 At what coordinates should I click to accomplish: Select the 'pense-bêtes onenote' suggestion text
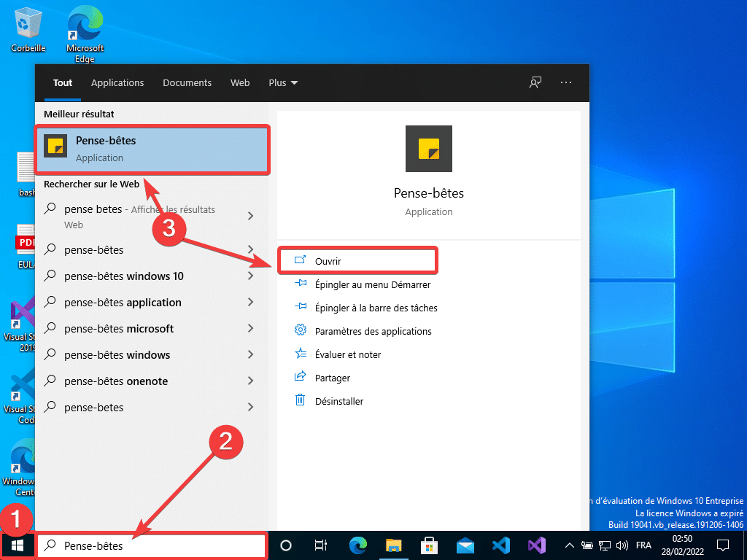pyautogui.click(x=116, y=381)
